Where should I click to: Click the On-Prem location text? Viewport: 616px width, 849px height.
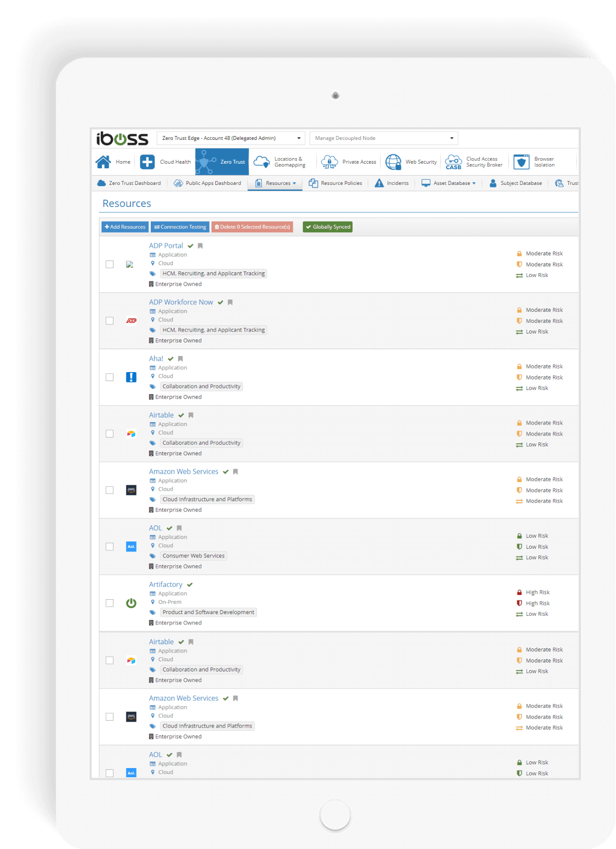(170, 602)
